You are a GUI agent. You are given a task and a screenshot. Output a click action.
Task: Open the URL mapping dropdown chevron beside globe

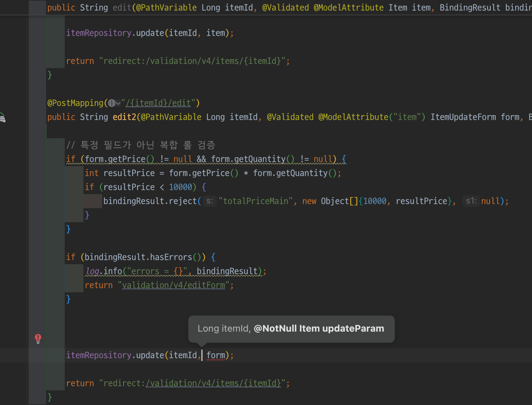tap(118, 103)
